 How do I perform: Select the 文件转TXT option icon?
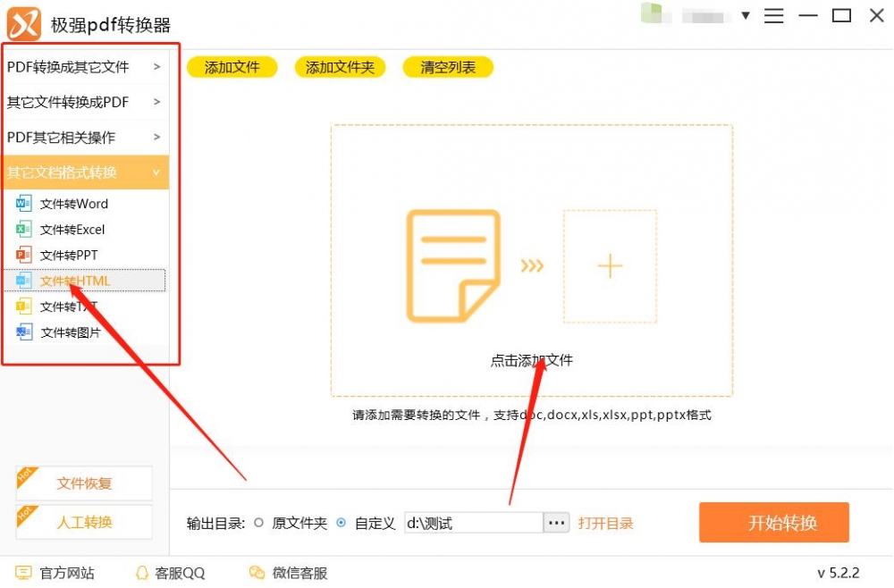[25, 306]
